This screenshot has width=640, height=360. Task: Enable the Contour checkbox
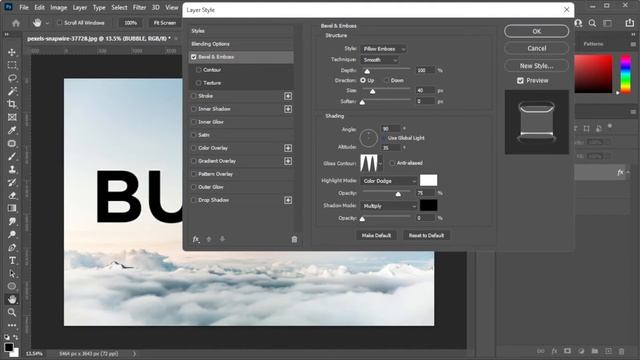pos(199,70)
